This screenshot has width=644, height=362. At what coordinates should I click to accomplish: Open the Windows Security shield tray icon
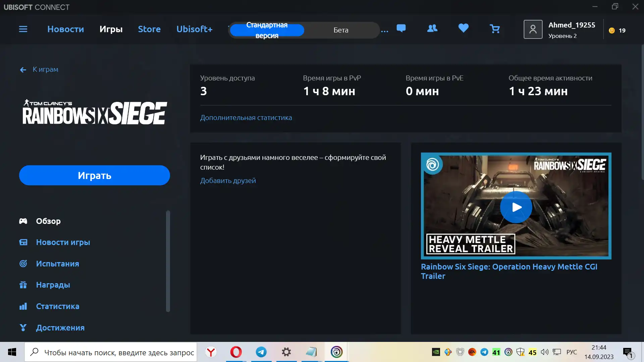[x=521, y=352]
